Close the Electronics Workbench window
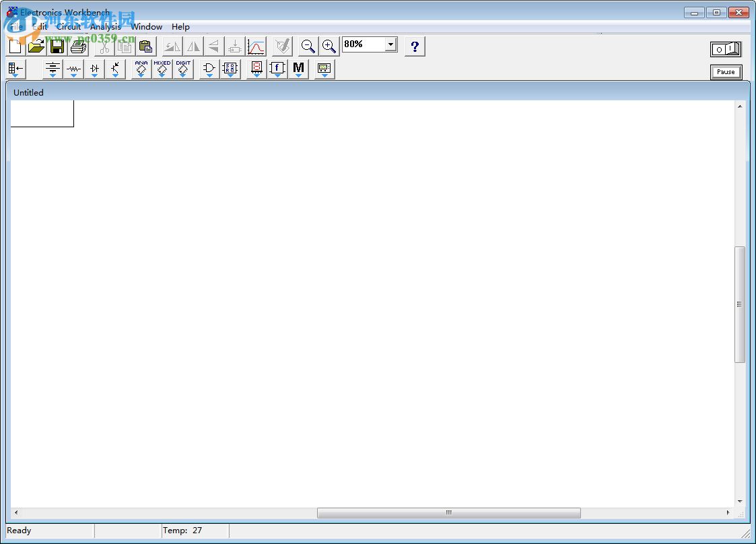This screenshot has height=544, width=756. pos(738,13)
